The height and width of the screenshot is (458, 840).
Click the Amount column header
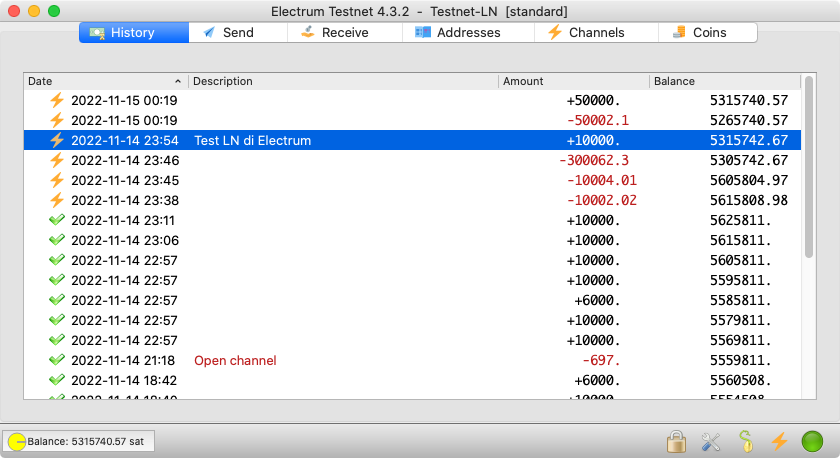tap(574, 81)
